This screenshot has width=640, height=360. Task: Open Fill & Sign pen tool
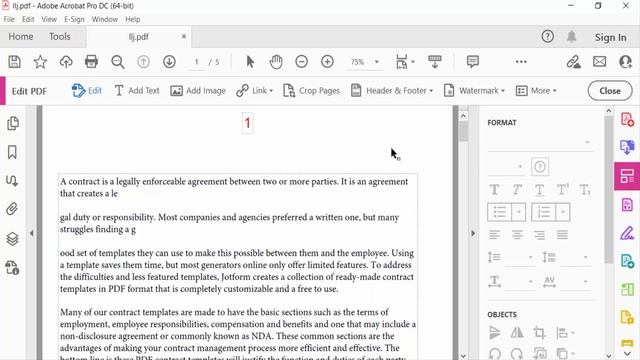point(627,233)
